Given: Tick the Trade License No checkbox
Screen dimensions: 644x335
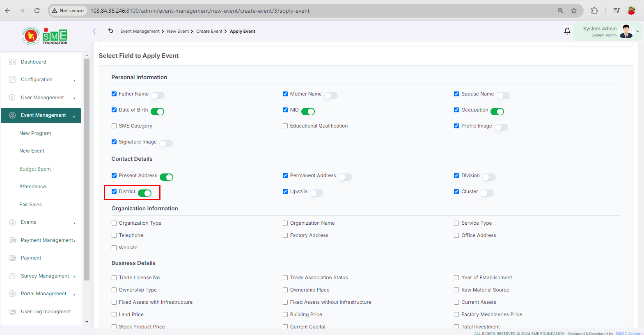Looking at the screenshot, I should point(114,278).
